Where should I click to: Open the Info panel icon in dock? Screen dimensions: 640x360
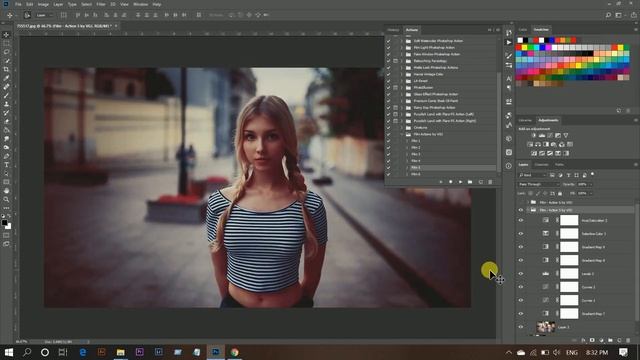pyautogui.click(x=509, y=166)
